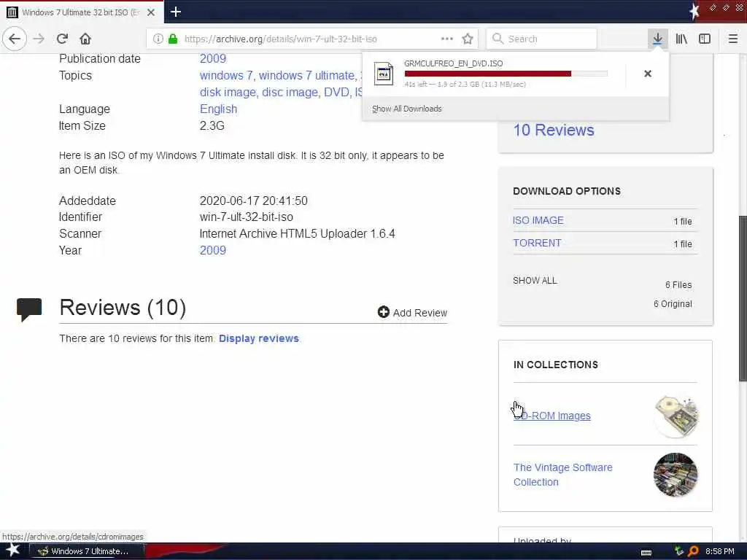Toggle the downloads panel arrow button

(x=657, y=39)
